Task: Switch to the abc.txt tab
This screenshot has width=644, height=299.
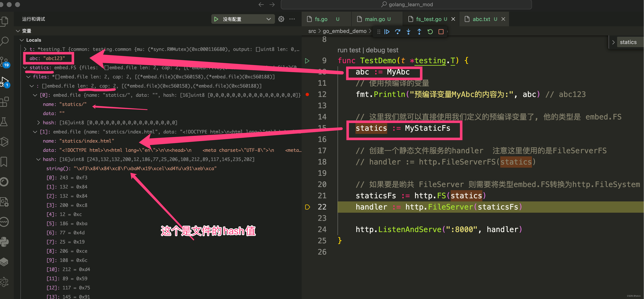Action: point(481,19)
